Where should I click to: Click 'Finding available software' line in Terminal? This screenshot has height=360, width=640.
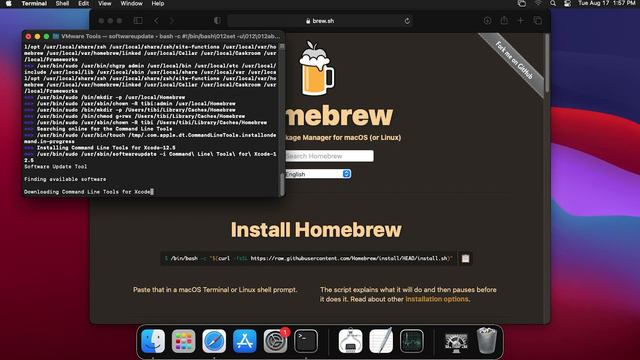(x=65, y=179)
